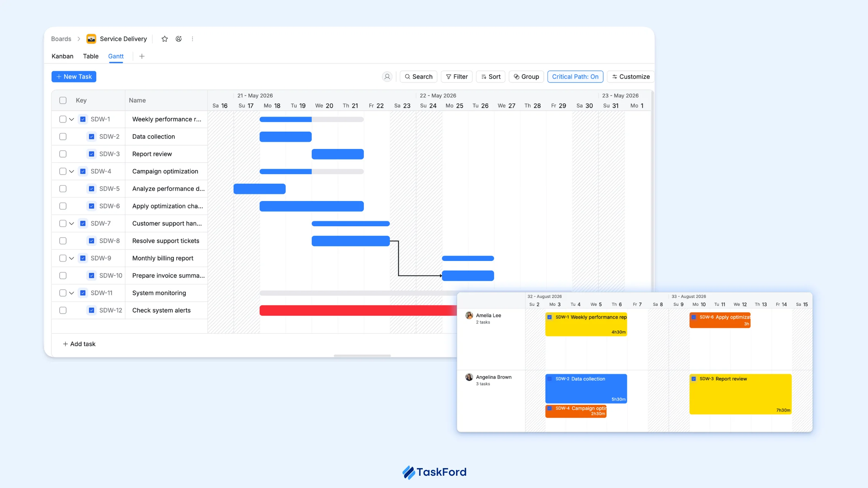Click the New Task button

click(x=74, y=77)
